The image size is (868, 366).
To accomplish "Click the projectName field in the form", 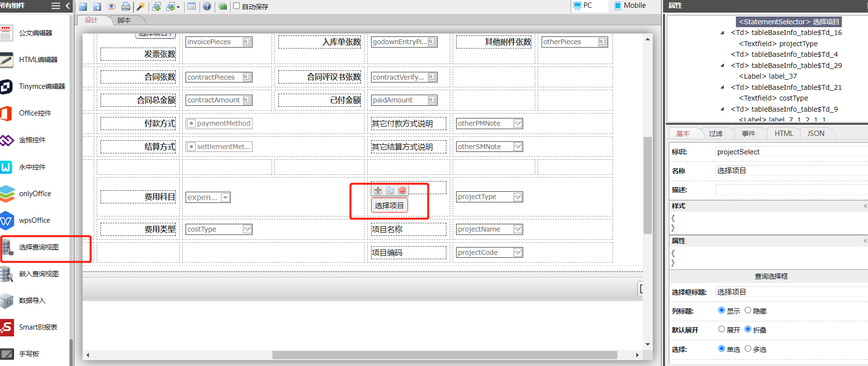I will (x=490, y=229).
